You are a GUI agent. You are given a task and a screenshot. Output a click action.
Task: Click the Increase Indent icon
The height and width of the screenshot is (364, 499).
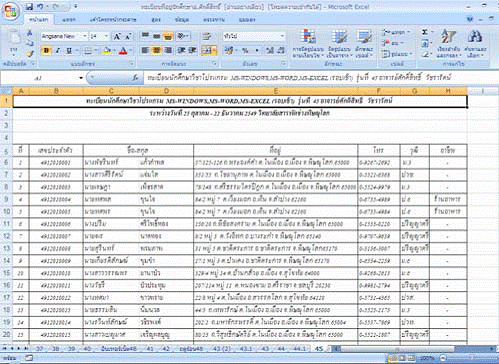coord(192,51)
